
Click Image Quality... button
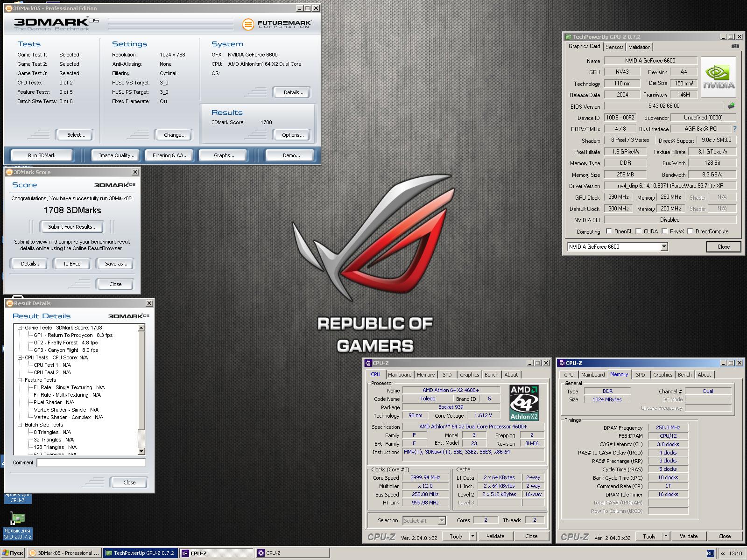(x=116, y=155)
